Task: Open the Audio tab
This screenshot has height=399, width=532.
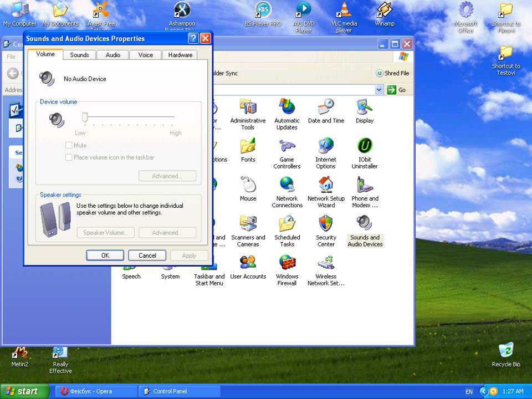Action: click(x=113, y=55)
